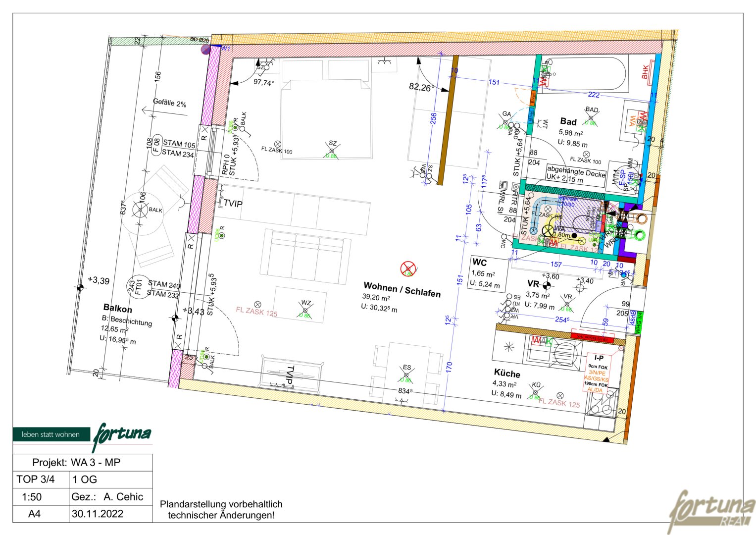
Task: Click the yellow circled WA symbol in the shaft
Action: [x=548, y=230]
